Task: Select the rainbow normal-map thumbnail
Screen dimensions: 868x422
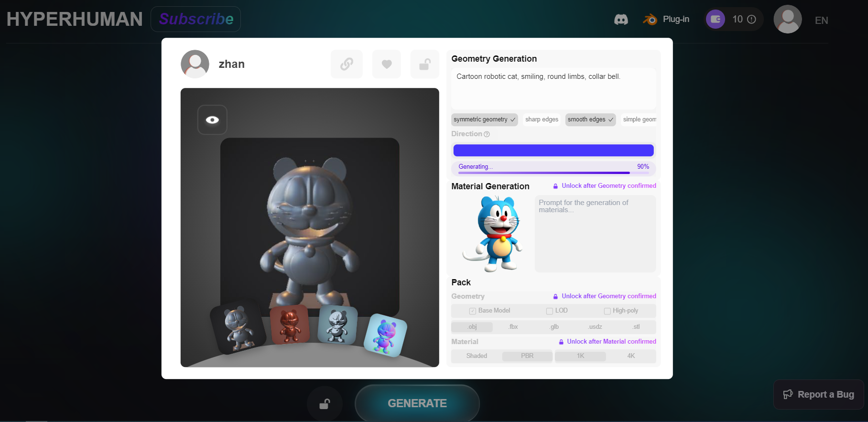Action: click(x=385, y=335)
